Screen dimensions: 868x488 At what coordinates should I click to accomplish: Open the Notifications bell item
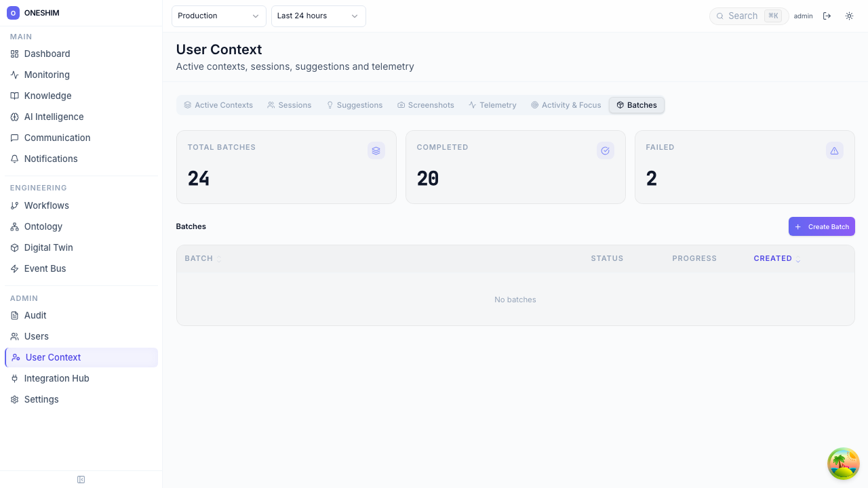51,159
